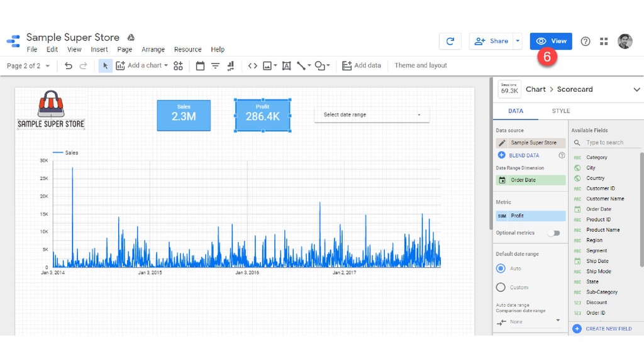Image resolution: width=644 pixels, height=362 pixels.
Task: Click the Add data toolbar button
Action: [362, 65]
